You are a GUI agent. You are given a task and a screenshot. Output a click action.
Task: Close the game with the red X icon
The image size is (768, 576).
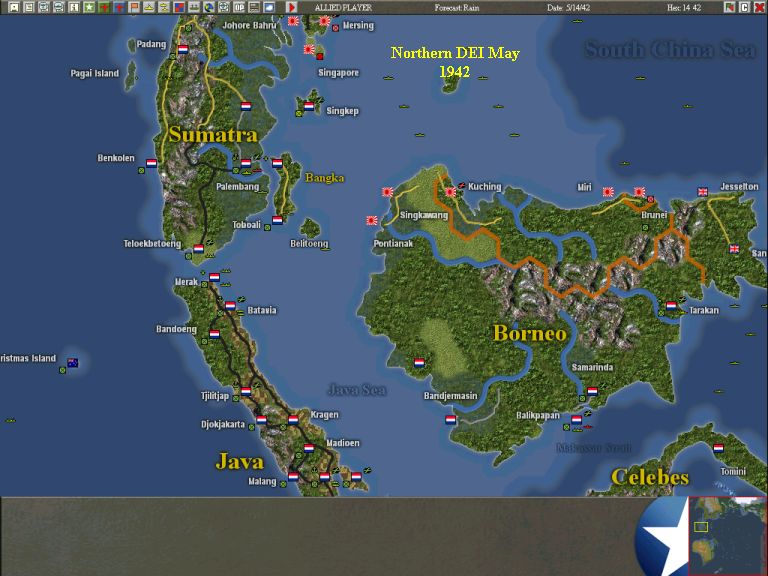(x=759, y=7)
